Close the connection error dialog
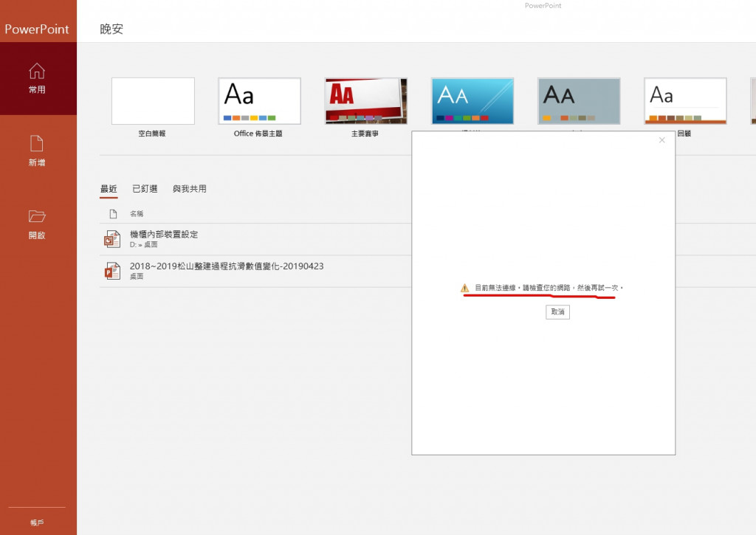Viewport: 756px width, 535px height. point(662,140)
